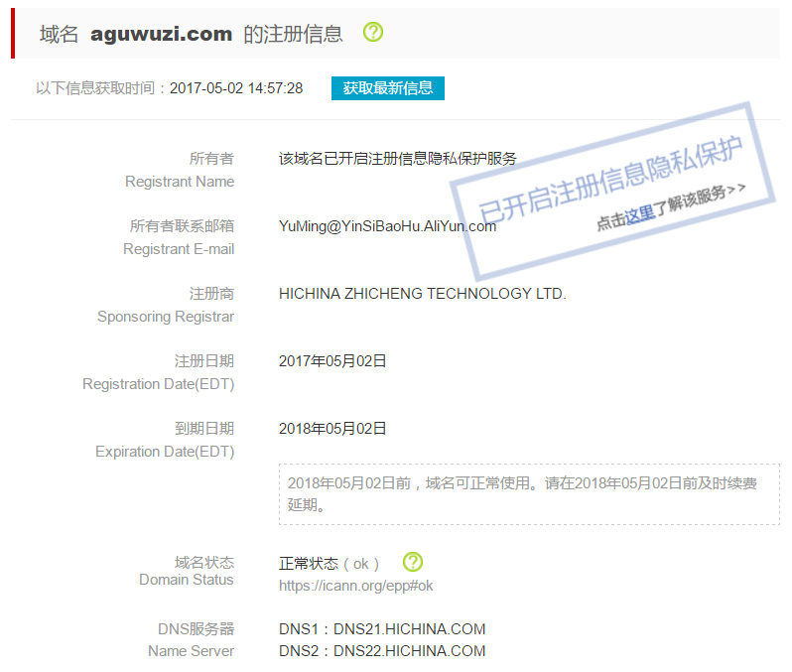The height and width of the screenshot is (672, 792).
Task: Click 该域名已开启注册信息隐私保护服务 text
Action: click(398, 159)
